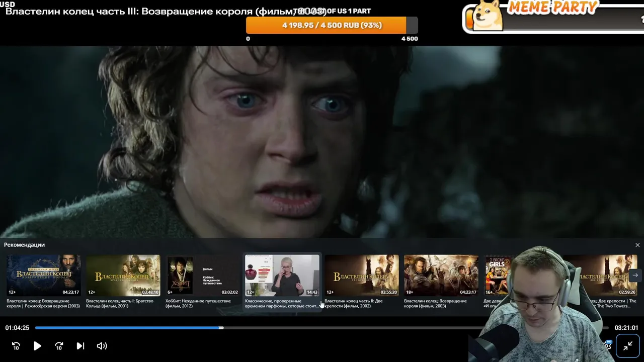Screen dimensions: 644x362
Task: Click the 16+ age rating badge
Action: coord(489,292)
